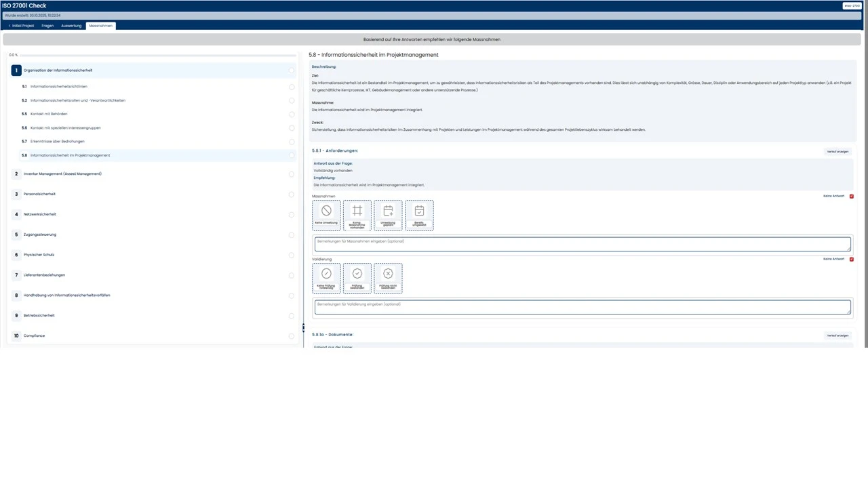This screenshot has height=488, width=868.
Task: Go back to Initial Project
Action: tap(21, 26)
